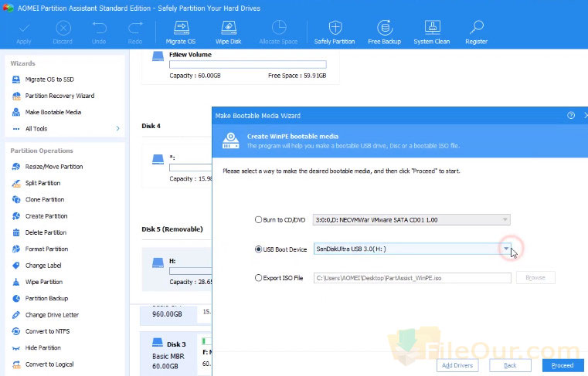
Task: Click the Safely Partition shield icon
Action: click(x=335, y=27)
